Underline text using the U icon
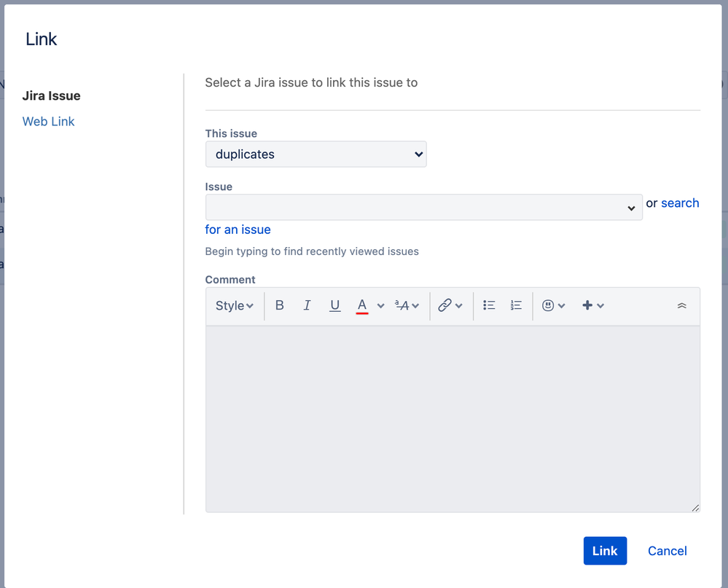This screenshot has width=728, height=588. (x=334, y=306)
